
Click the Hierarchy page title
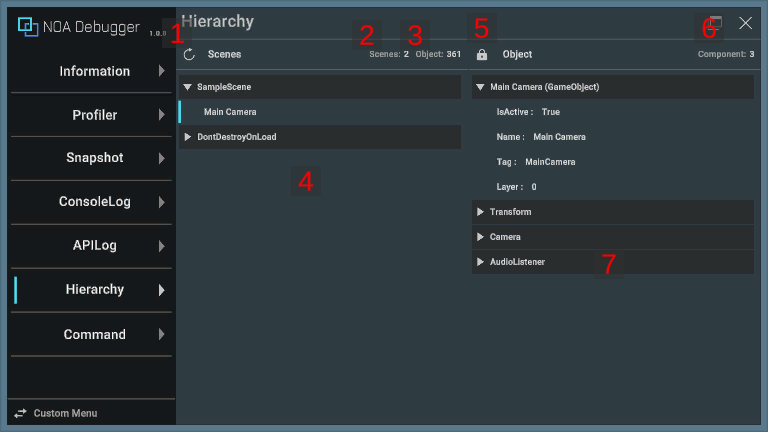pos(217,22)
